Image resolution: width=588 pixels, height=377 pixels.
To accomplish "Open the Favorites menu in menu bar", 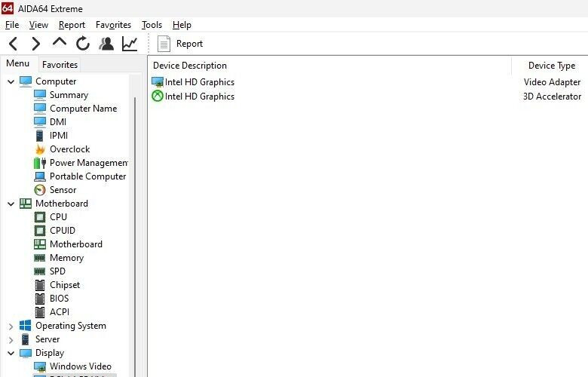I will click(113, 25).
